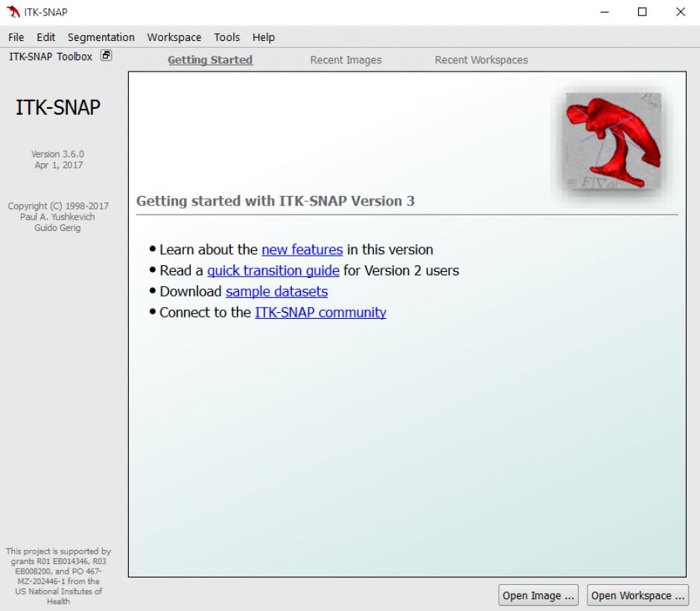
Task: Click the Guido Gerig name
Action: pyautogui.click(x=57, y=228)
